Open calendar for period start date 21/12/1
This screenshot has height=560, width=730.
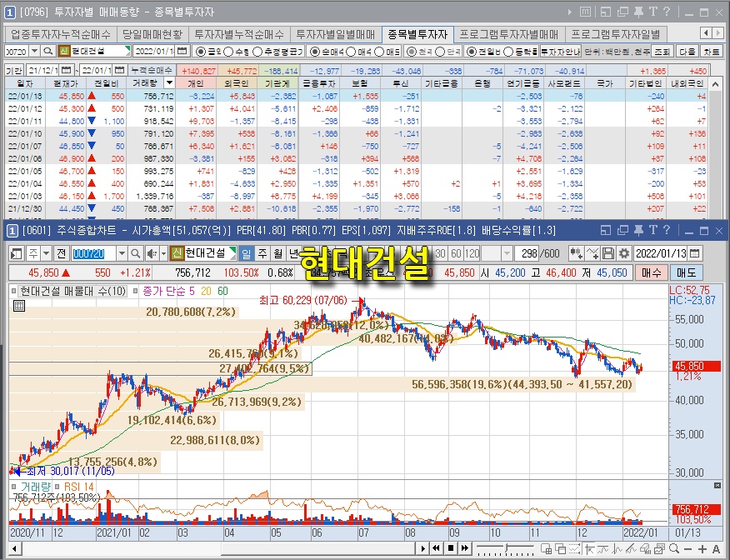pyautogui.click(x=66, y=70)
